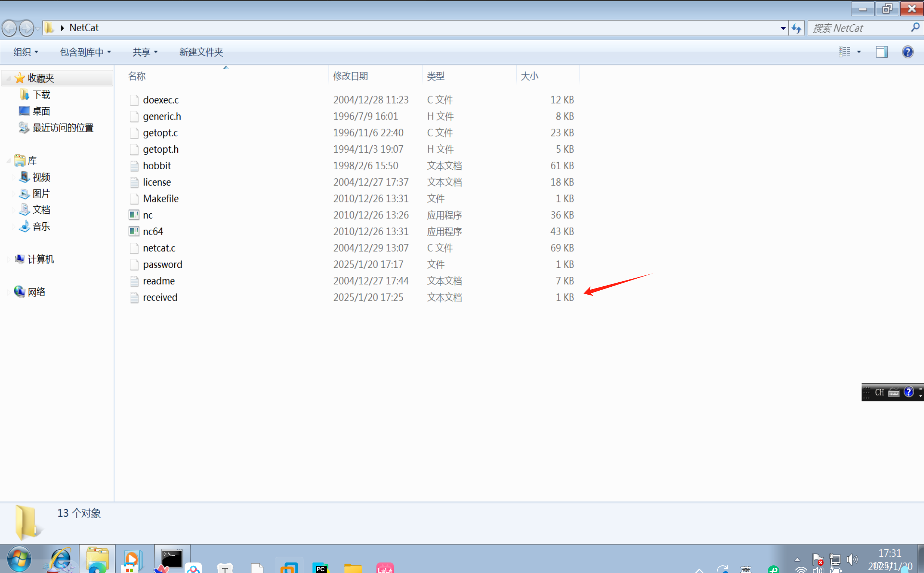
Task: Open the 共享 menu
Action: (145, 52)
